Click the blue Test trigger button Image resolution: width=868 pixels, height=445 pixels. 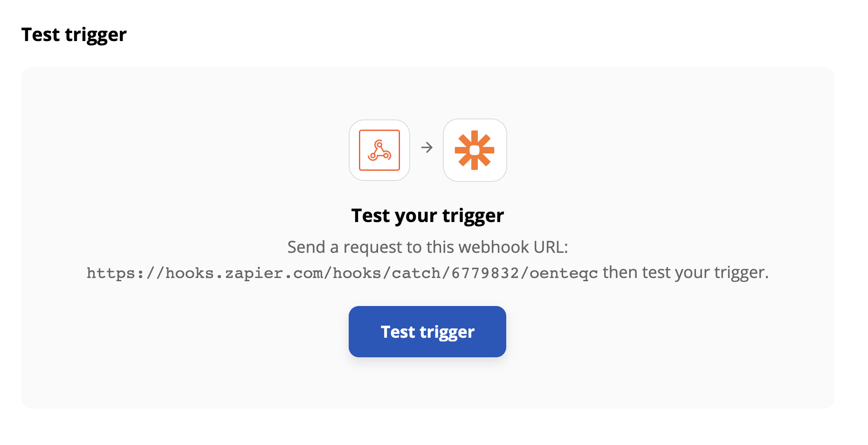(x=427, y=332)
